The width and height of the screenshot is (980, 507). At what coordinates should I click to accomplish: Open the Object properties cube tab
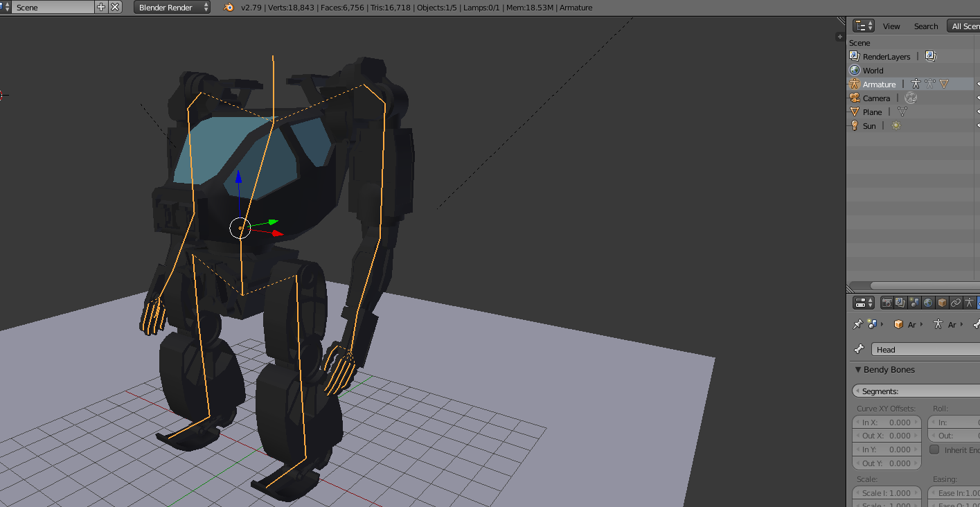(x=942, y=303)
